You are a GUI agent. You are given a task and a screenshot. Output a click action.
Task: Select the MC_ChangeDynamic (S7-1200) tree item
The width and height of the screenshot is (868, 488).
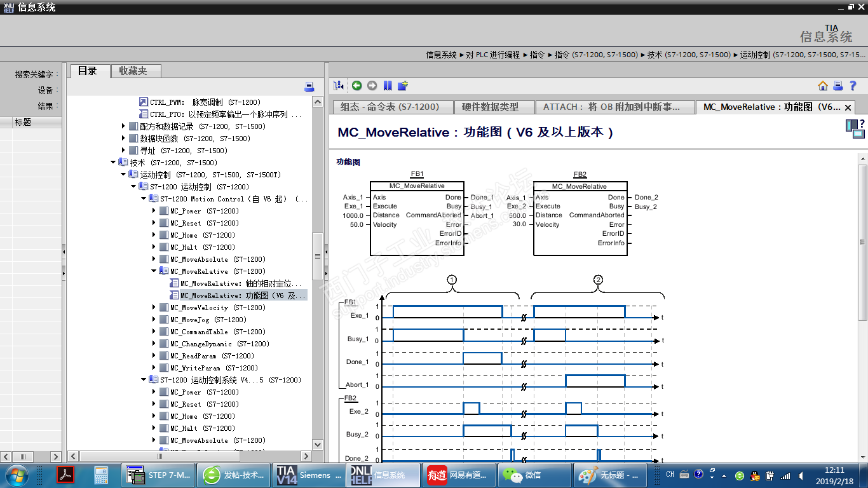point(220,344)
